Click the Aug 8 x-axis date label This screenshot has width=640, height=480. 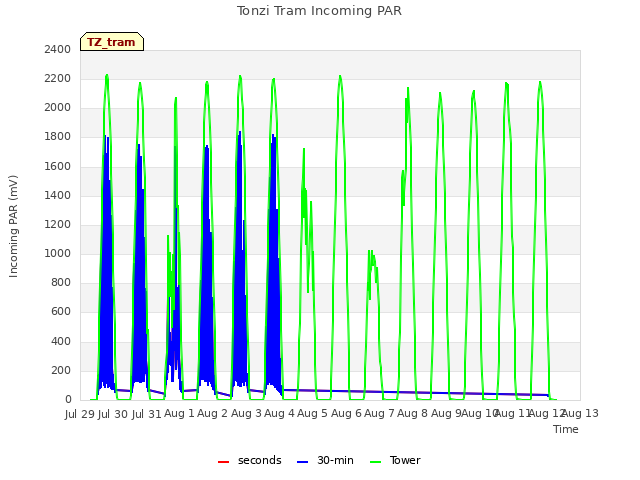click(412, 413)
